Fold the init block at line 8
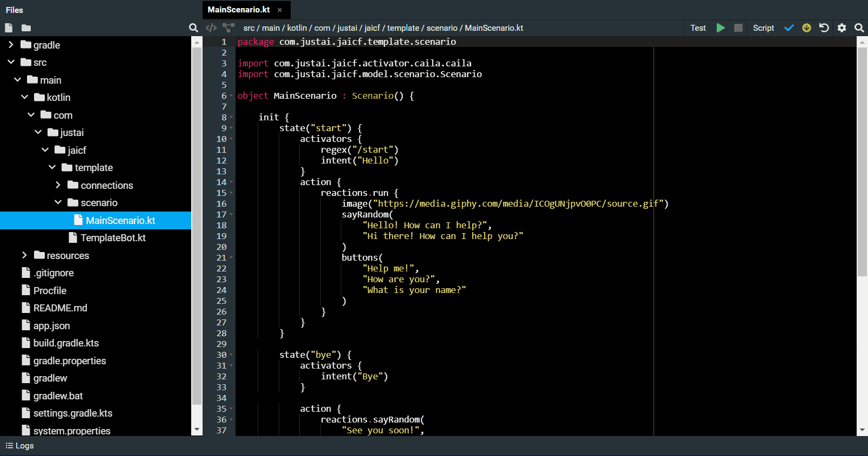This screenshot has height=456, width=868. [x=231, y=117]
